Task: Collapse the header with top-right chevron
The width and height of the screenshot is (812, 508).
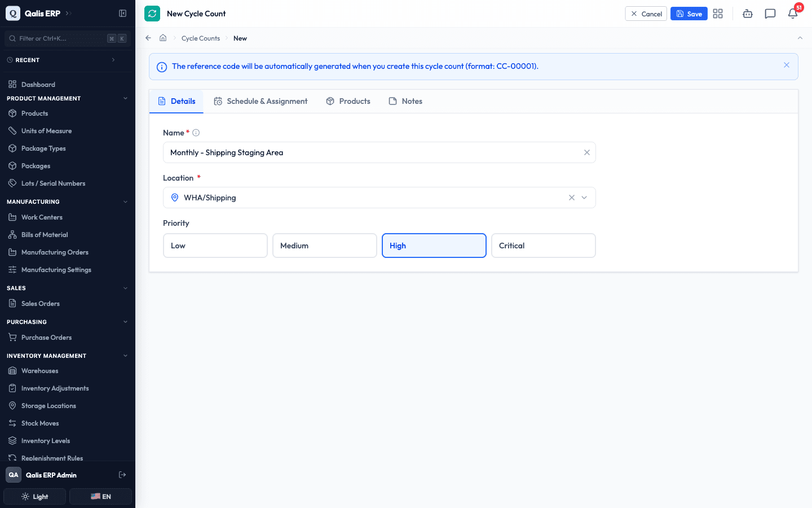Action: [800, 38]
